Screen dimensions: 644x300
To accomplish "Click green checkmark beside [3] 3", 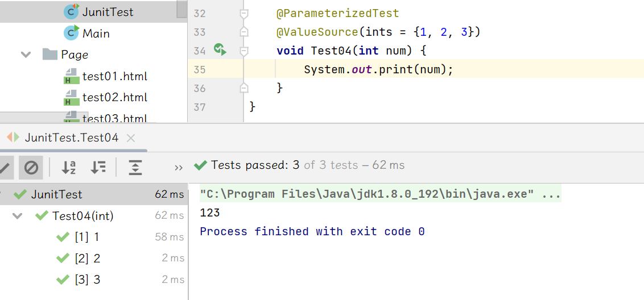I will pos(63,280).
